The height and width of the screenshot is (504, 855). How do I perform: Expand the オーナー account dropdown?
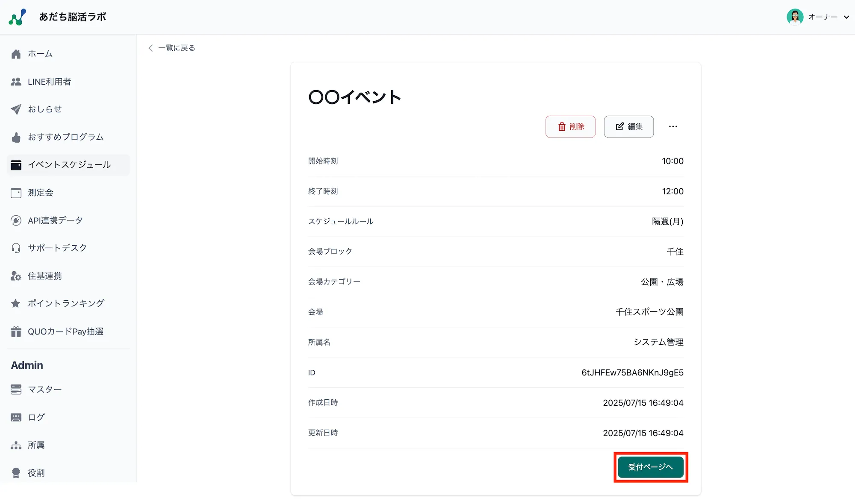[846, 17]
